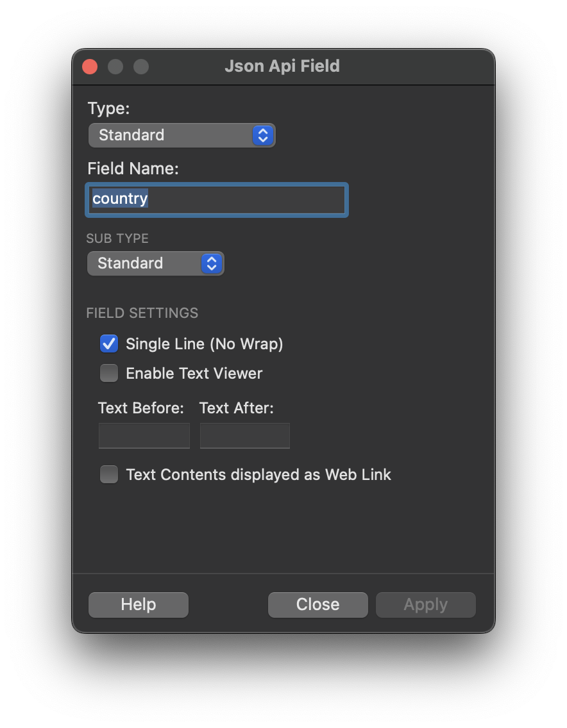Click the FIELD SETTINGS section heading
Image resolution: width=567 pixels, height=728 pixels.
click(x=142, y=313)
